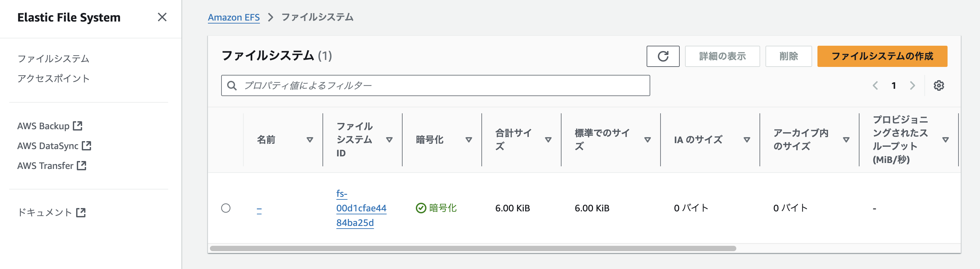Go to previous page arrow

(875, 85)
